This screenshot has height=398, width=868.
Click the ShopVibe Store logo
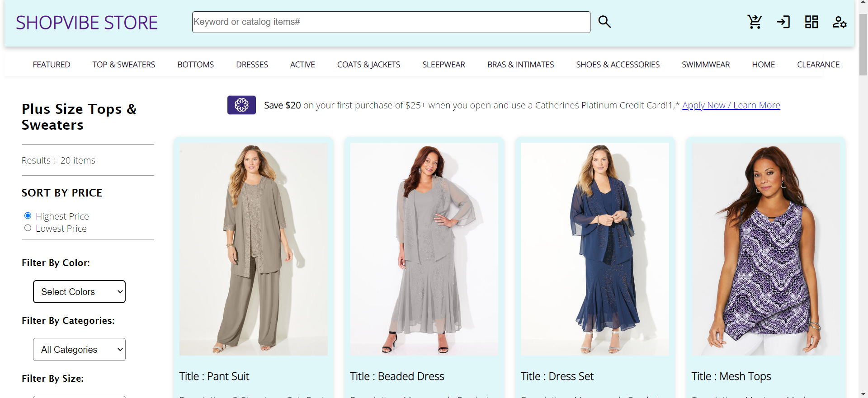87,23
